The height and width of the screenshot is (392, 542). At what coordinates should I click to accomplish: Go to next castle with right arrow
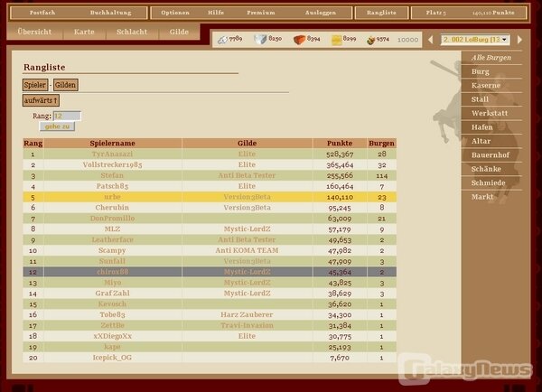coord(519,40)
